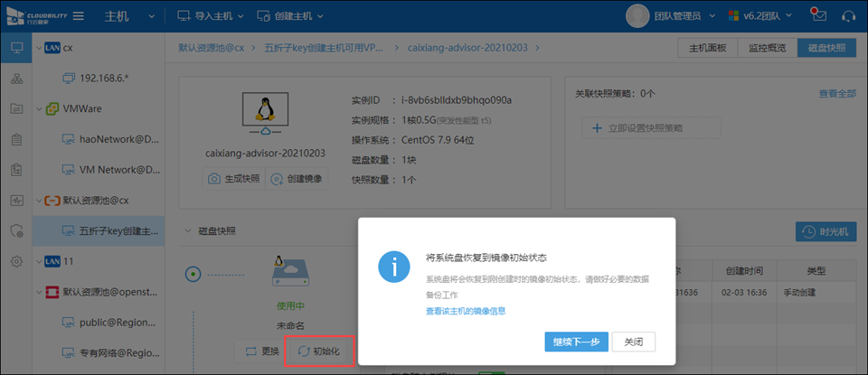The width and height of the screenshot is (868, 375).
Task: Open the settings gear in sidebar
Action: pyautogui.click(x=16, y=261)
